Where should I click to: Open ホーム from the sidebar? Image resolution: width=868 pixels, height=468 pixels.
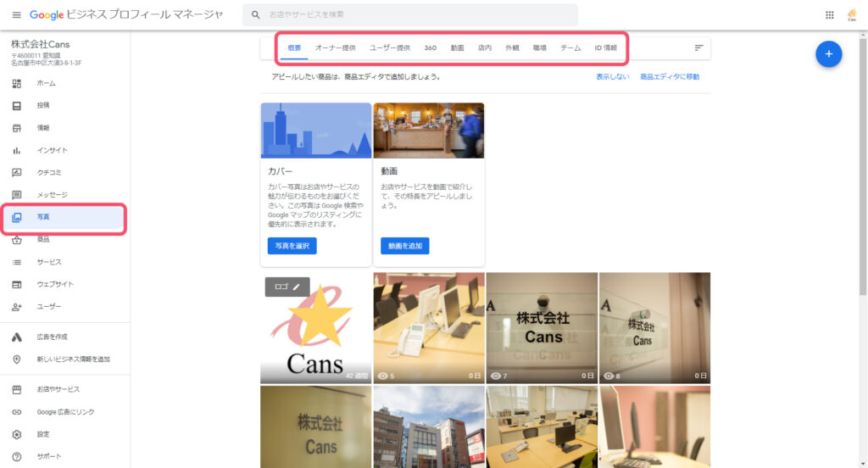[x=46, y=83]
